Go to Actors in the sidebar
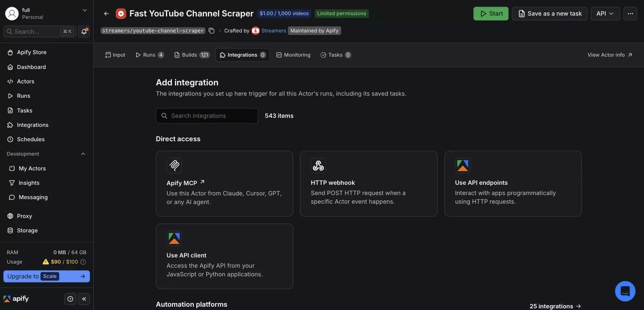The image size is (644, 310). point(46,81)
